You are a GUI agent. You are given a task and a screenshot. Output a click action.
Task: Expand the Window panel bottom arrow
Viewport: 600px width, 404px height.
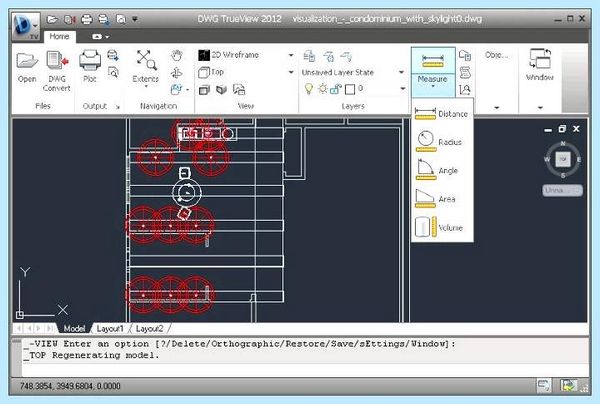540,108
